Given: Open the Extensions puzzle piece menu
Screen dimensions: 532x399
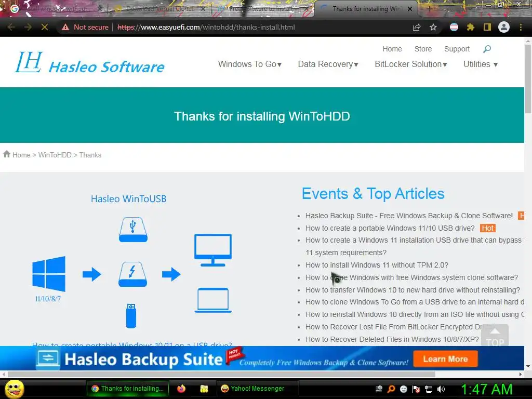Looking at the screenshot, I should tap(470, 27).
